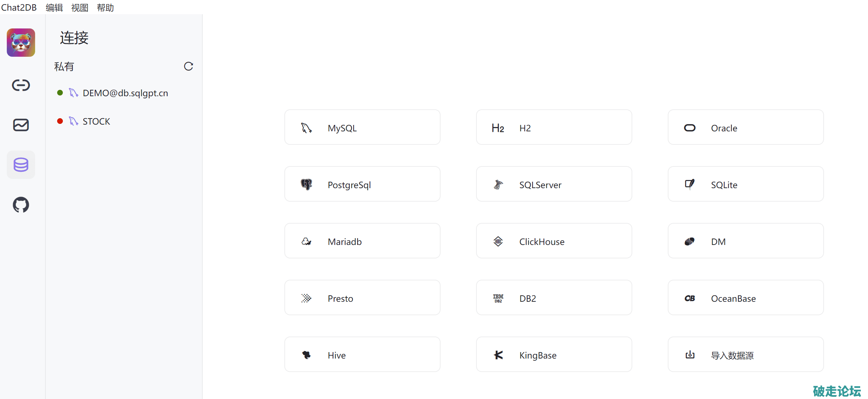The width and height of the screenshot is (868, 399).
Task: Open the 帮助 menu
Action: (105, 7)
